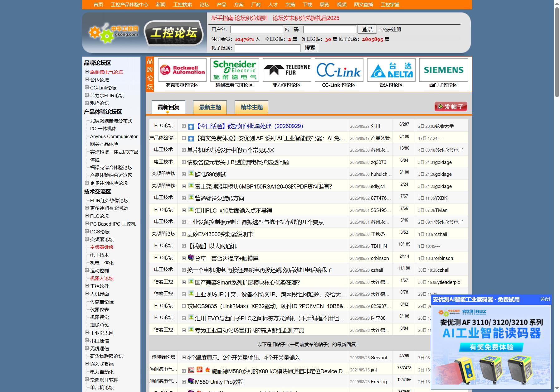Open the Schneider Electric forum logo
Image resolution: width=560 pixels, height=392 pixels.
234,70
